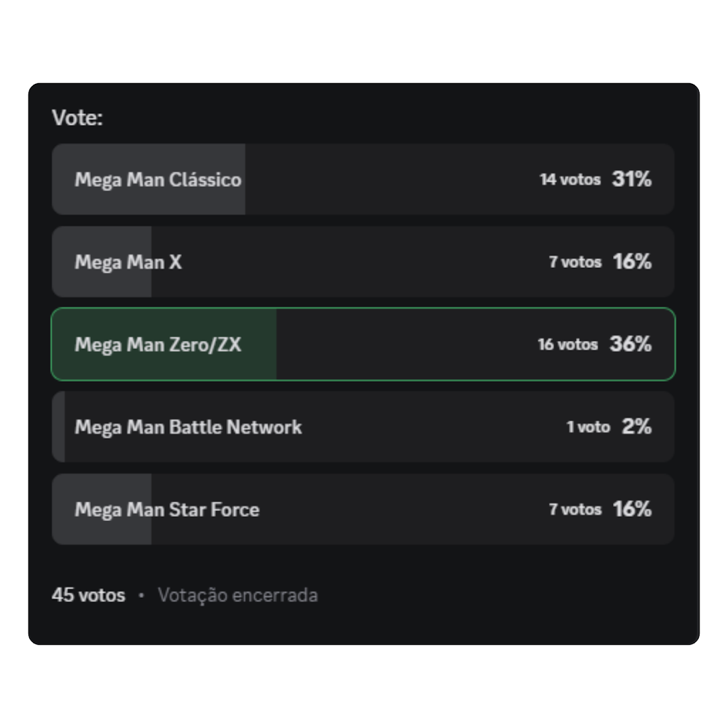Open the 45 votos total voter list
Image resolution: width=728 pixels, height=728 pixels.
pyautogui.click(x=89, y=595)
